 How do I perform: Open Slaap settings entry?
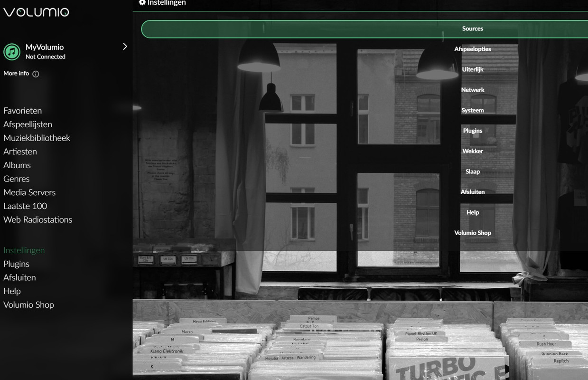[x=473, y=172]
